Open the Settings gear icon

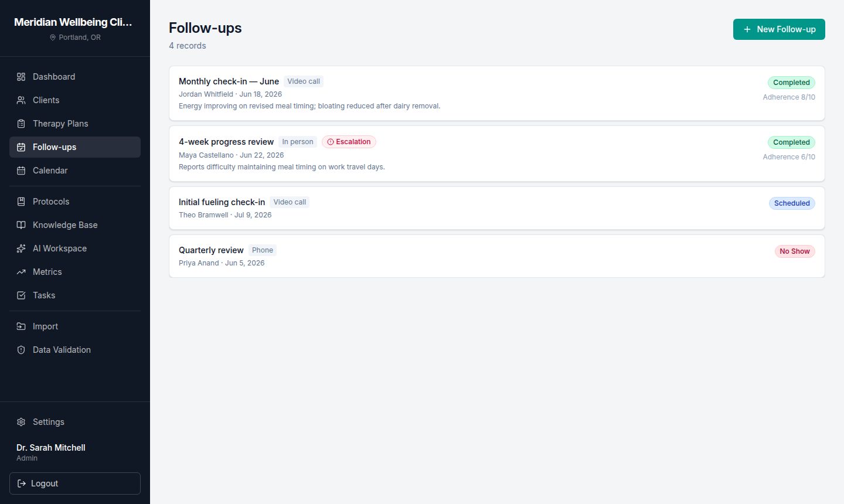click(x=21, y=422)
